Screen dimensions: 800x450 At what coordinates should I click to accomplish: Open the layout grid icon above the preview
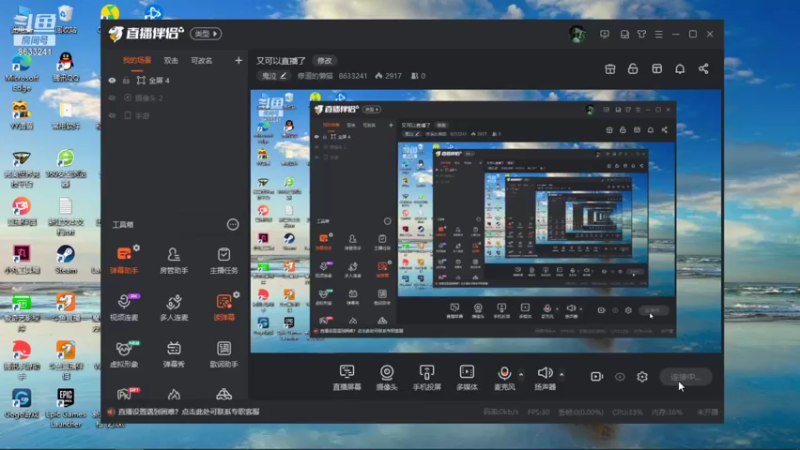tap(657, 69)
